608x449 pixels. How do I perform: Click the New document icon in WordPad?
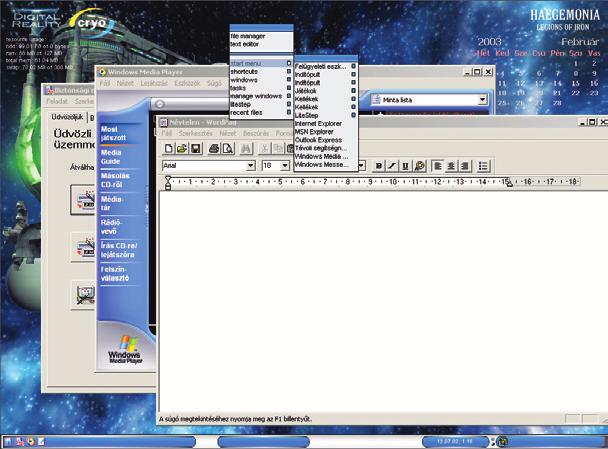[169, 148]
